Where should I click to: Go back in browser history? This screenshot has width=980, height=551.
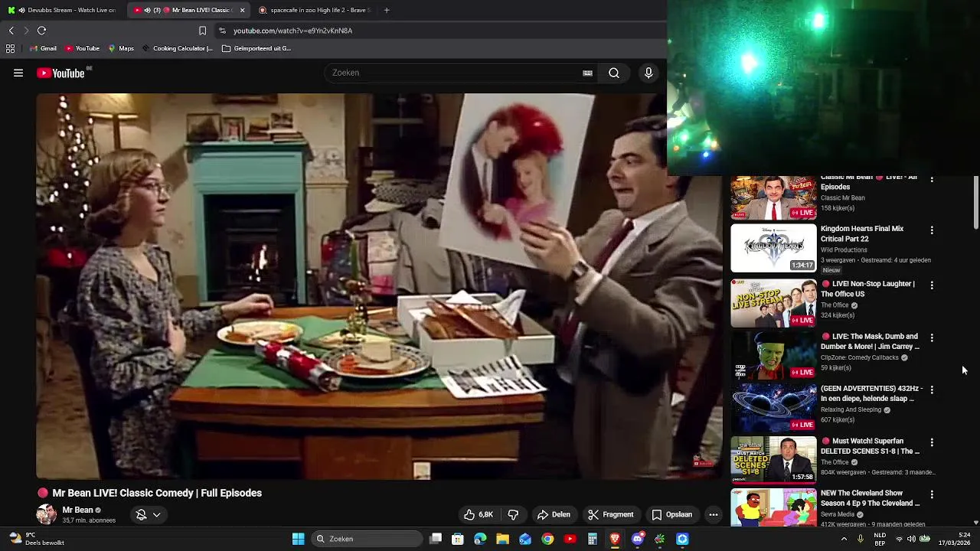click(x=11, y=31)
